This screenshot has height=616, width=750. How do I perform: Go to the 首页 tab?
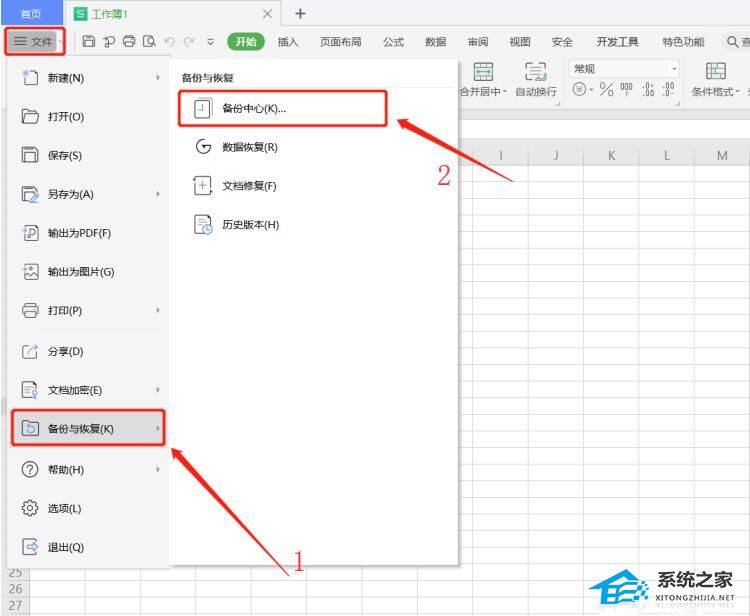[32, 13]
